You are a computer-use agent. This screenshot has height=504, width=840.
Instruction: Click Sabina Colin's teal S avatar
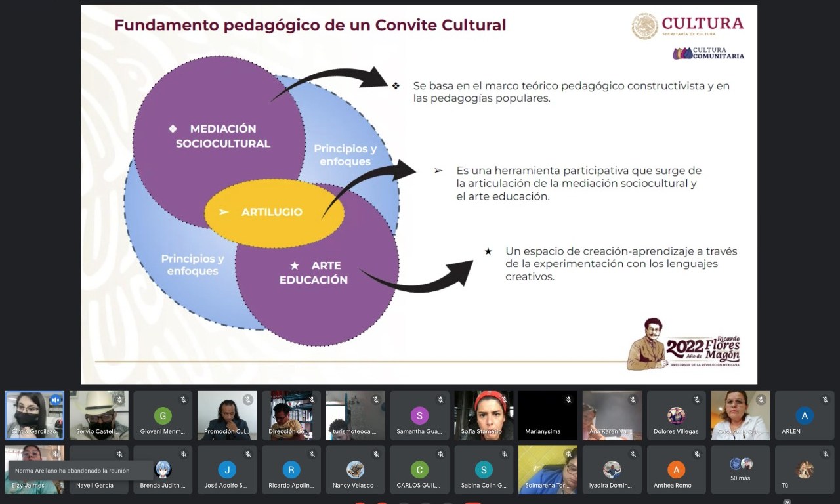click(483, 470)
